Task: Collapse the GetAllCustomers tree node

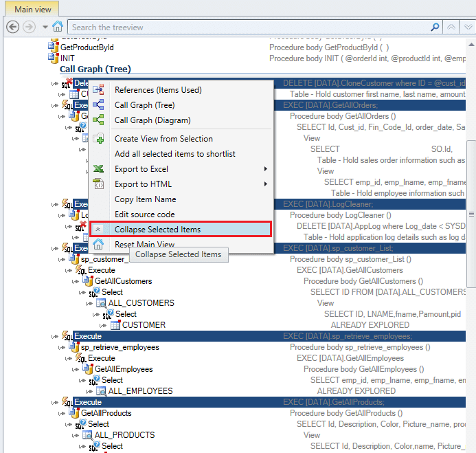Action: coord(75,282)
